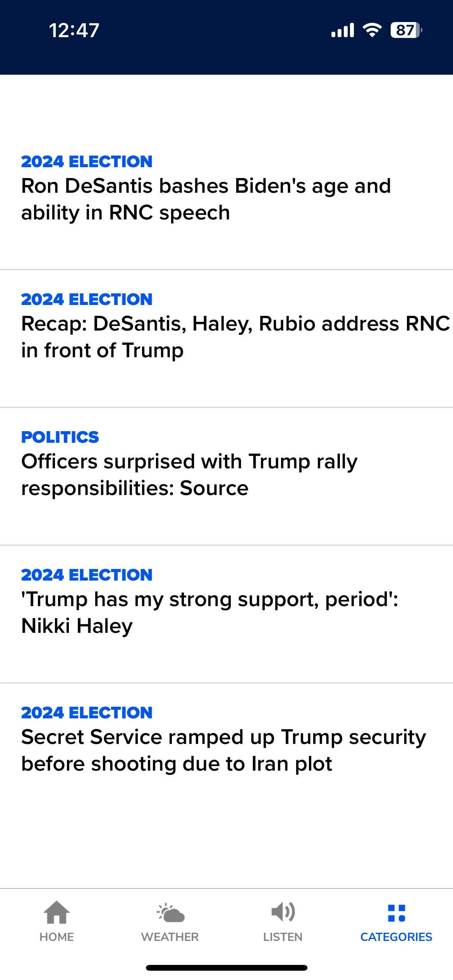Tap 2024 ELECTION label above Secret Service story
The image size is (453, 980).
87,713
